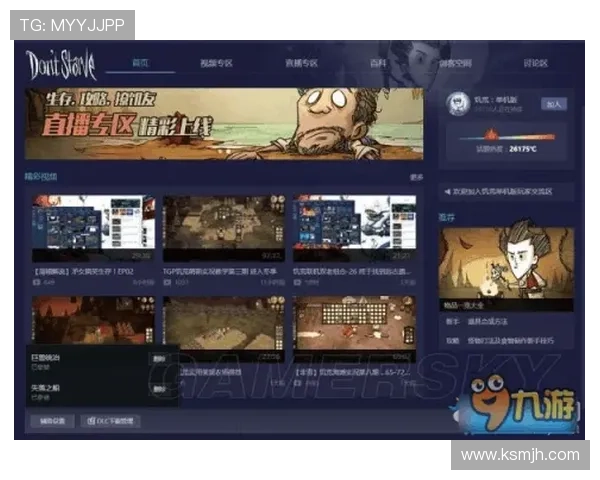Open the video thumbnail titled EP02
Image resolution: width=600 pixels, height=480 pixels.
pos(94,229)
